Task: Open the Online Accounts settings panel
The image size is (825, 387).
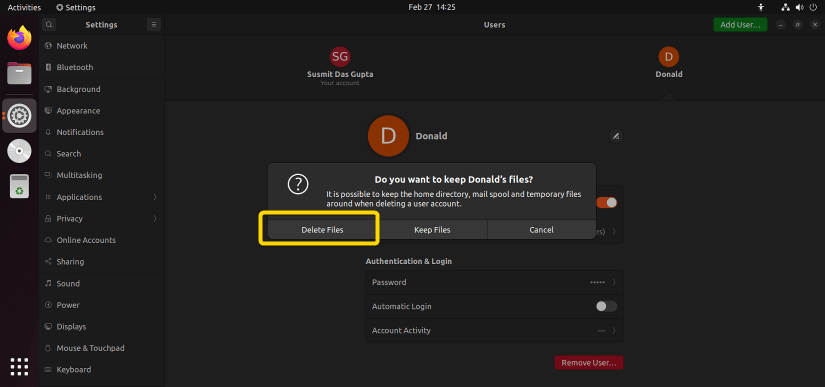Action: (x=102, y=240)
